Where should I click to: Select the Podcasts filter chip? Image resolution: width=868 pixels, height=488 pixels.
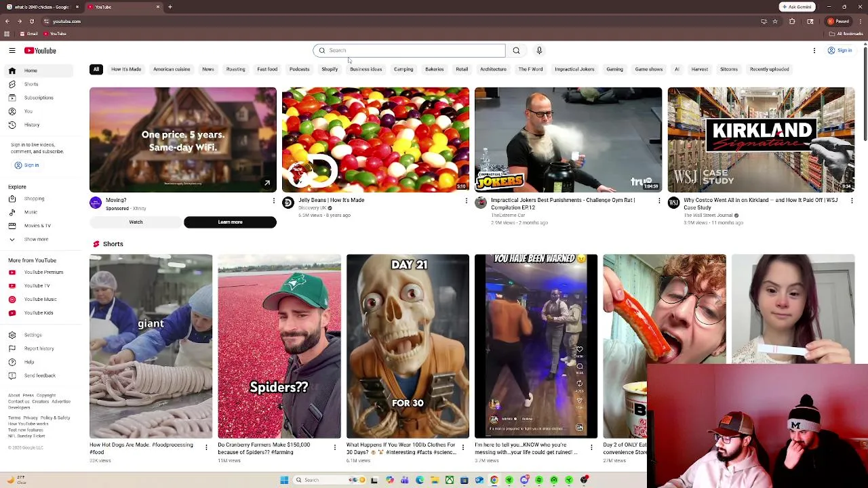pyautogui.click(x=299, y=69)
